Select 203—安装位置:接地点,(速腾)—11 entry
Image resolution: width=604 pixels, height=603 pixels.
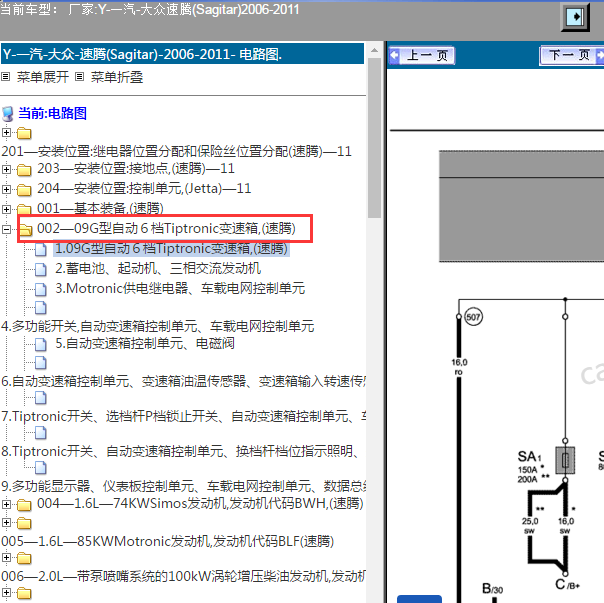(136, 169)
